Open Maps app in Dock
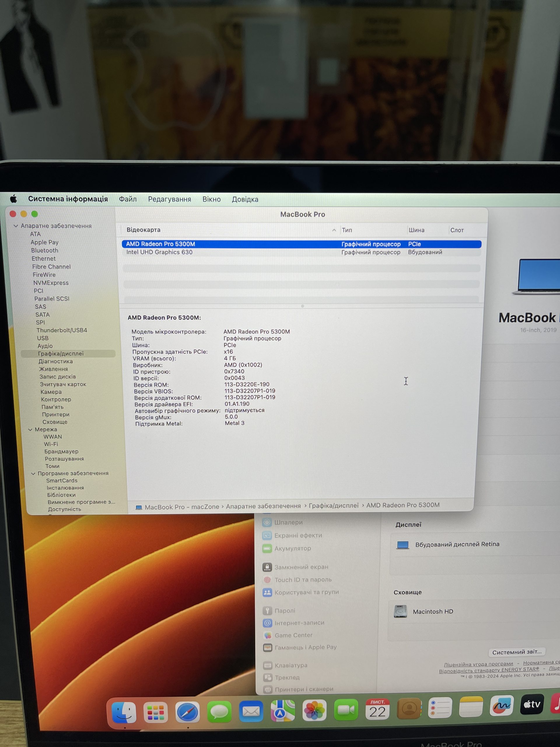The width and height of the screenshot is (560, 747). [x=283, y=711]
